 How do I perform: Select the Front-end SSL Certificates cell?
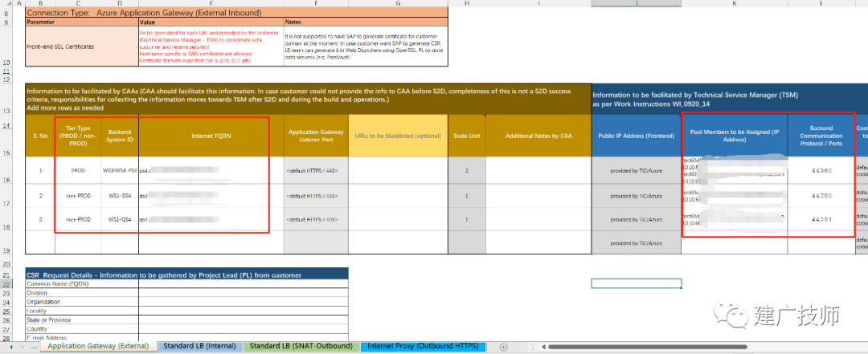82,47
